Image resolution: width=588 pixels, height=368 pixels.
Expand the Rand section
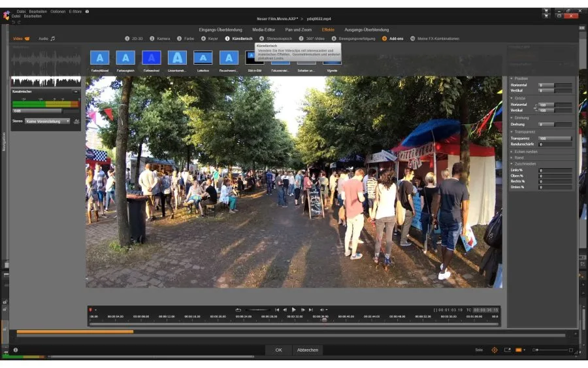512,158
